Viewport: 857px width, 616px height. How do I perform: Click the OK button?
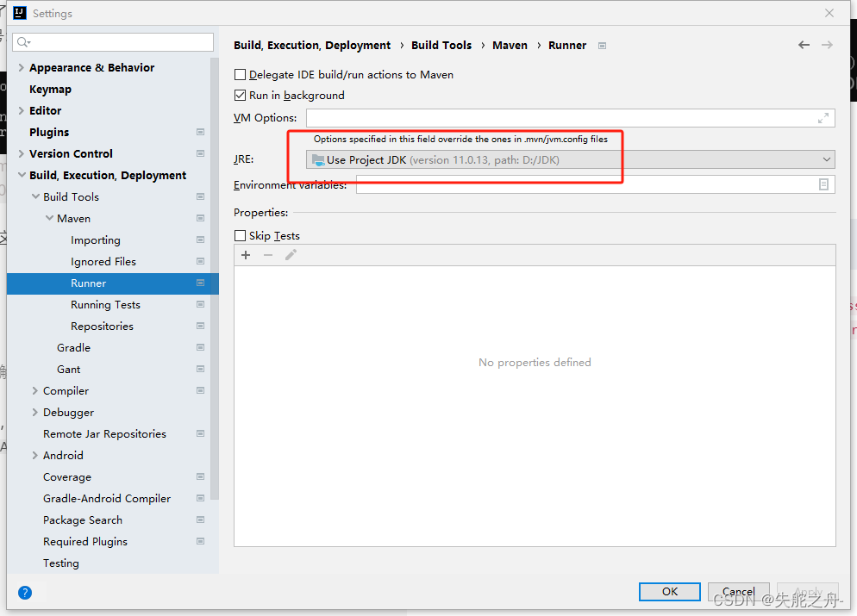click(x=670, y=591)
